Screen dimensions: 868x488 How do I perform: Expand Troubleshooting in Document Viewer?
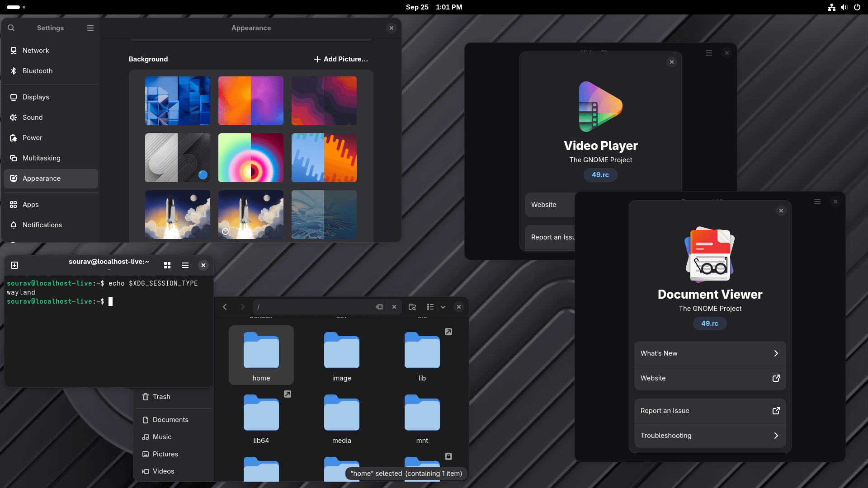point(709,435)
